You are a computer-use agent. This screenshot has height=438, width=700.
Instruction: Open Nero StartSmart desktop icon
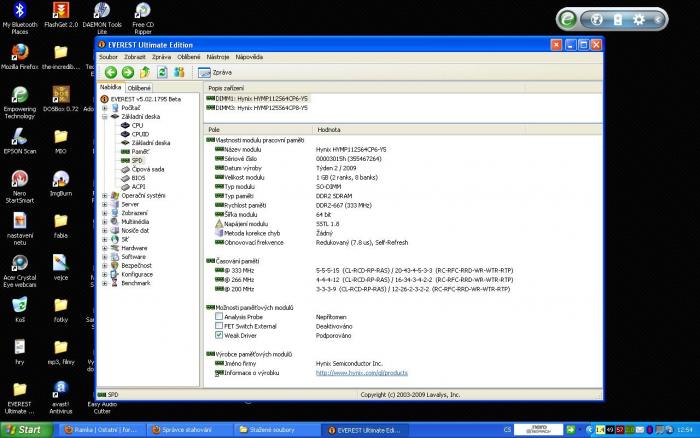19,181
